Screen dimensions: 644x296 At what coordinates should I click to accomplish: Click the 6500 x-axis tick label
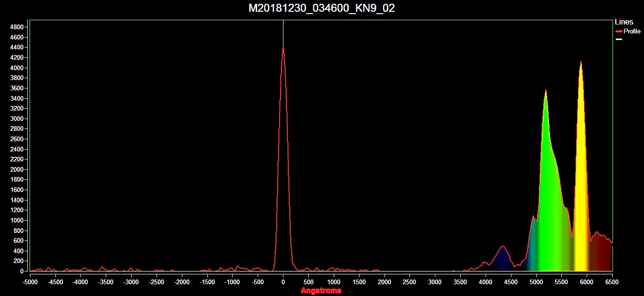[612, 282]
